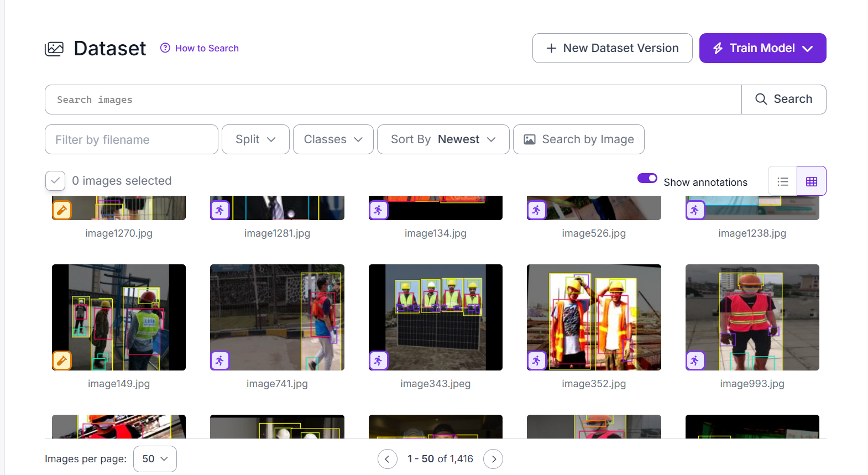Click the question mark help icon
Viewport: 868px width, 475px height.
pos(165,48)
